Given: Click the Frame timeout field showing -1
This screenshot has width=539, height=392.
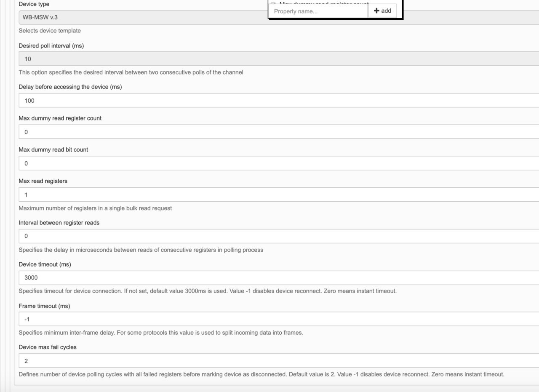Looking at the screenshot, I should [279, 319].
